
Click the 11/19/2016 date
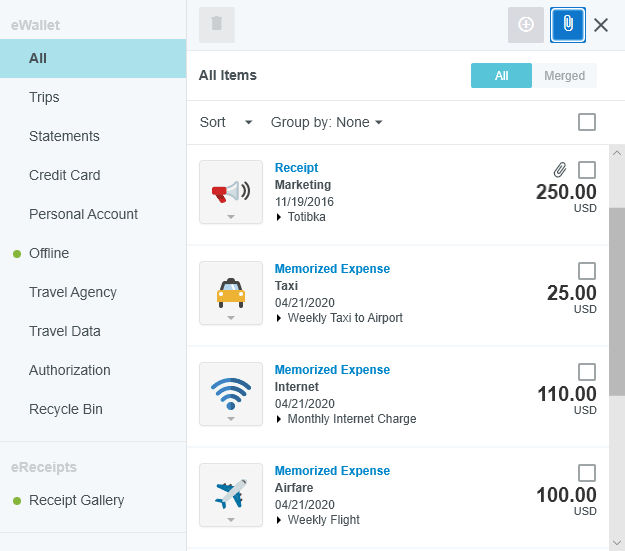click(x=304, y=202)
